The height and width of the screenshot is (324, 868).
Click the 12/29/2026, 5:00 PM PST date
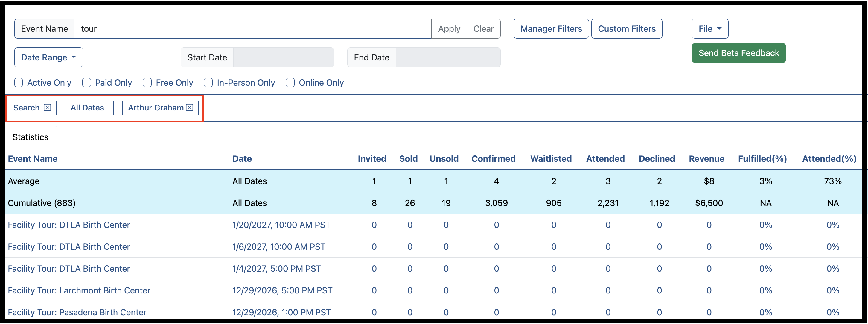pos(282,290)
